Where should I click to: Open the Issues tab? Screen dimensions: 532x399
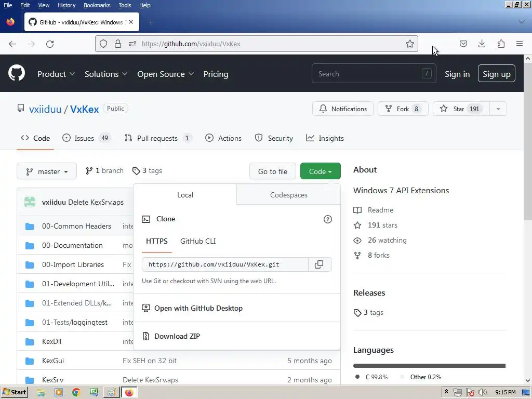(x=87, y=138)
